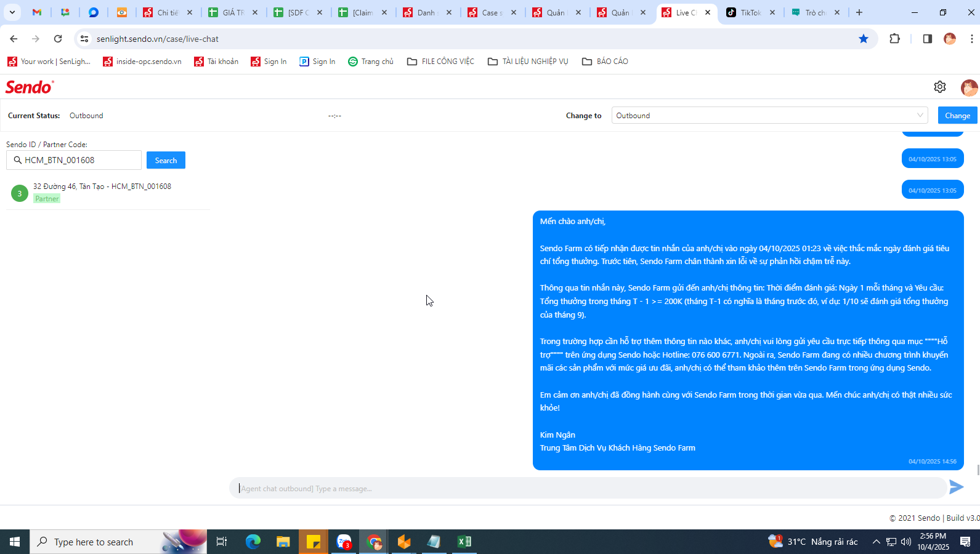The image size is (980, 554).
Task: Go back to previous page
Action: (14, 39)
